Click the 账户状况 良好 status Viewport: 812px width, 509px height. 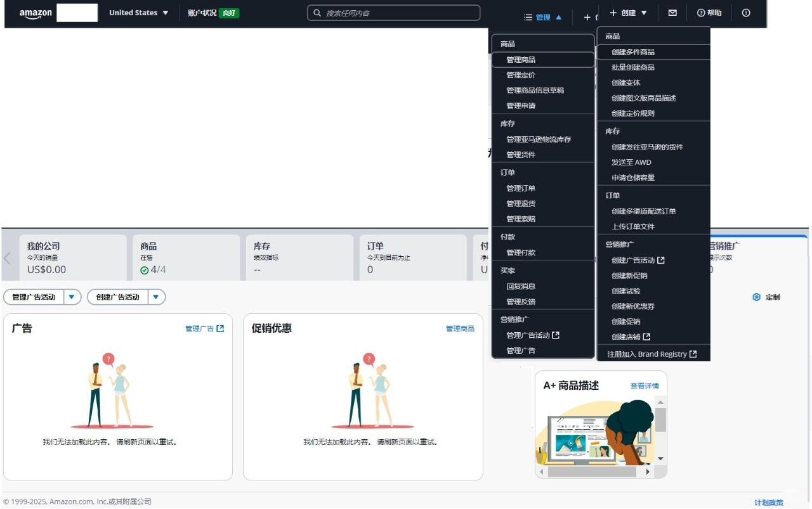213,13
